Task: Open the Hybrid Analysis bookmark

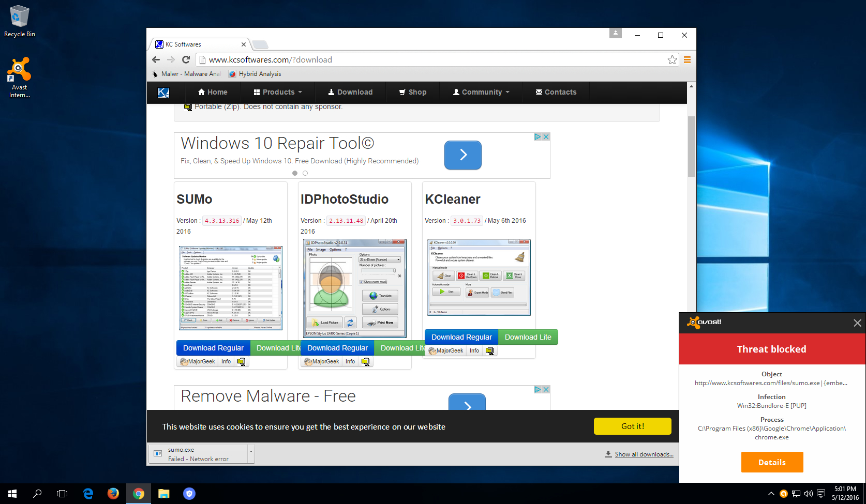Action: pyautogui.click(x=255, y=74)
